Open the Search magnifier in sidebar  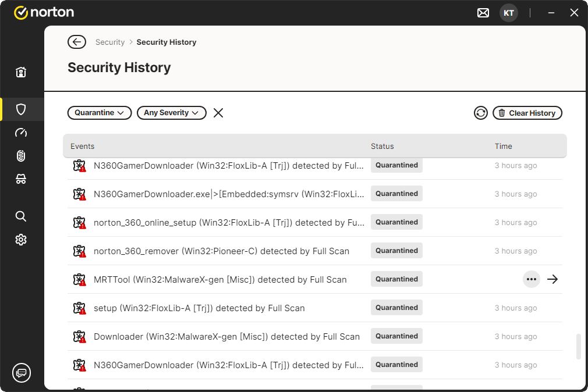[x=21, y=216]
